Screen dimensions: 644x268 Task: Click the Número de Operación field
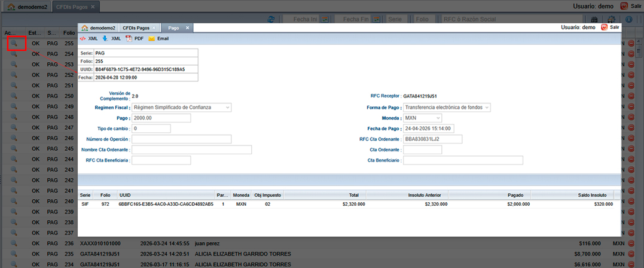[181, 139]
